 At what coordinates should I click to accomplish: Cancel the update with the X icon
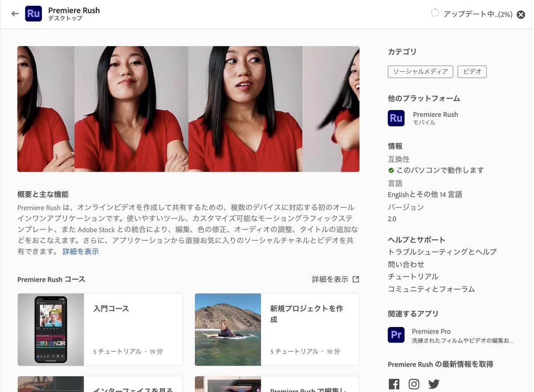[x=521, y=14]
